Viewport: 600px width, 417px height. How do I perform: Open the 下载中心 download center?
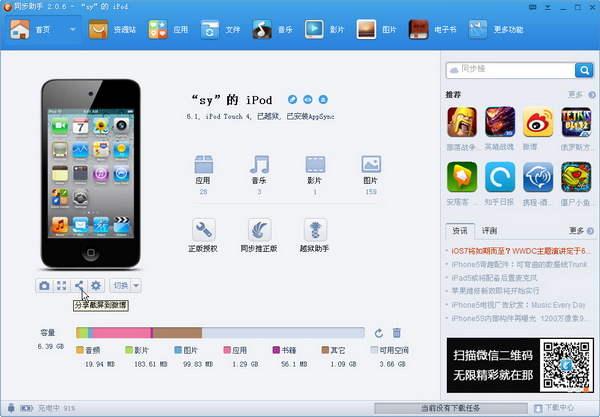coord(554,408)
